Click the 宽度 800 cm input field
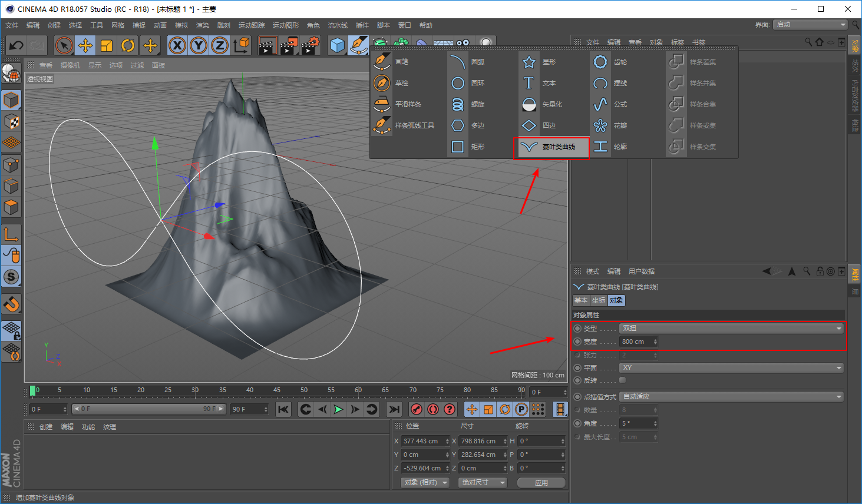 (x=638, y=341)
